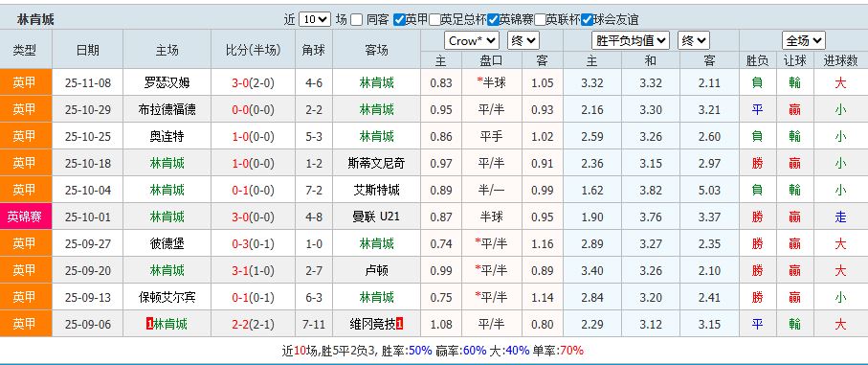Open the 胜平负均值 dropdown

(631, 40)
